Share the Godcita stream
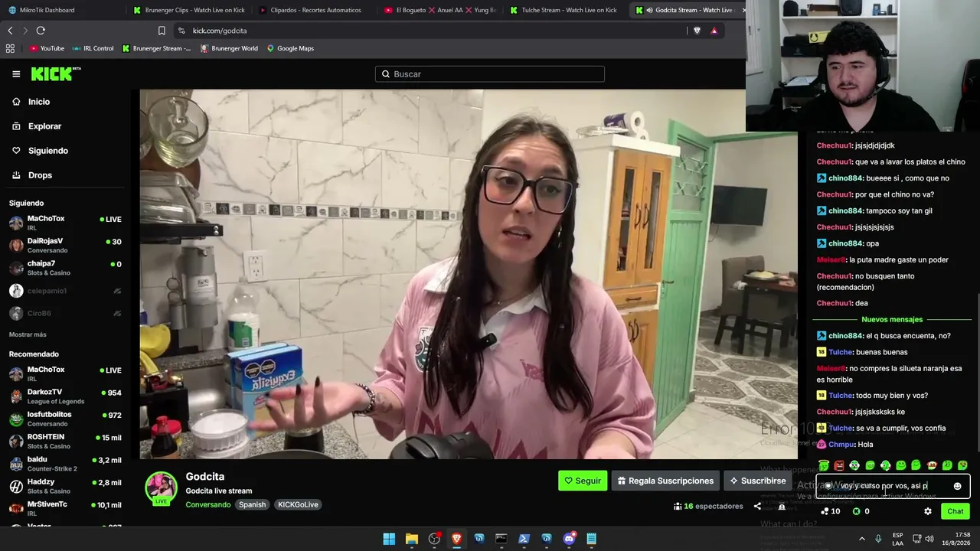The width and height of the screenshot is (980, 551). (757, 506)
